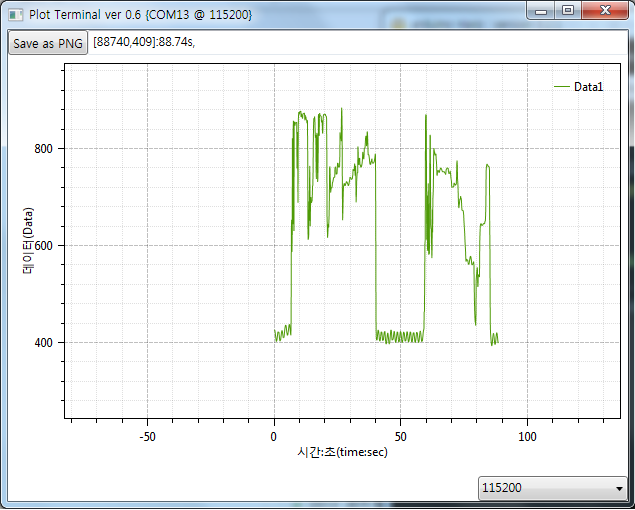
Task: Close the Plot Terminal window
Action: (605, 10)
